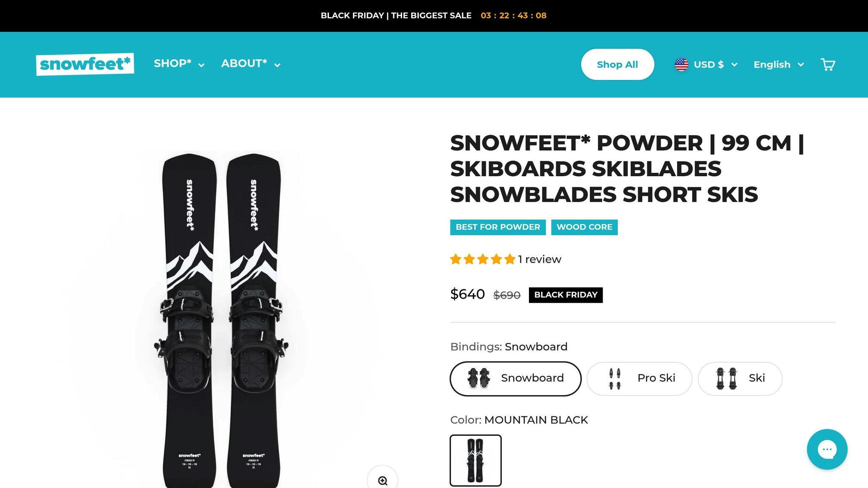Image resolution: width=868 pixels, height=488 pixels.
Task: Open the shopping cart
Action: [x=828, y=64]
